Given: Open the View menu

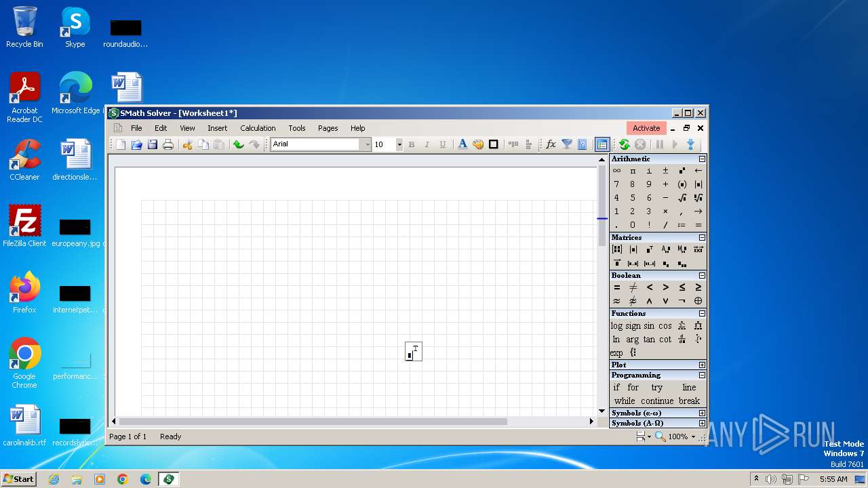Looking at the screenshot, I should pos(187,128).
